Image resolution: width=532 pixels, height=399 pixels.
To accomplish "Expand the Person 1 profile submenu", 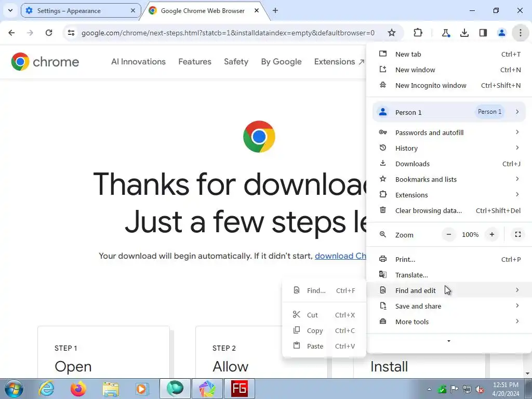I will click(x=449, y=112).
